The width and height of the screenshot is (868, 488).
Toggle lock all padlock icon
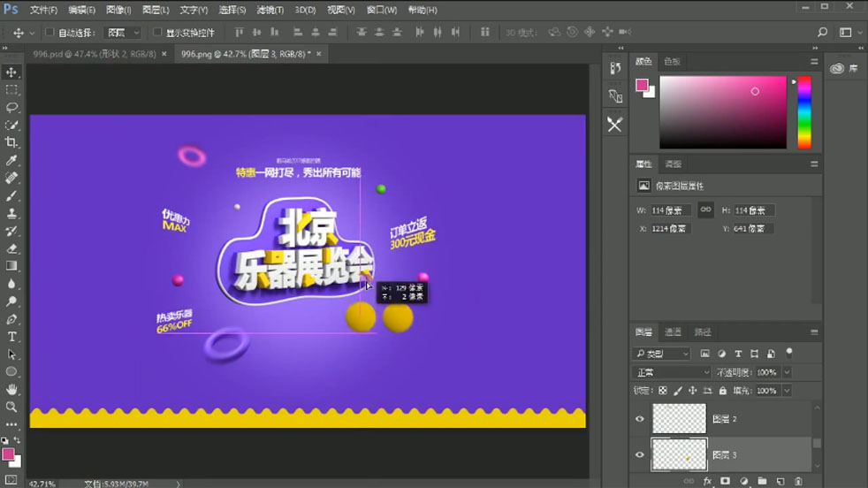point(722,391)
